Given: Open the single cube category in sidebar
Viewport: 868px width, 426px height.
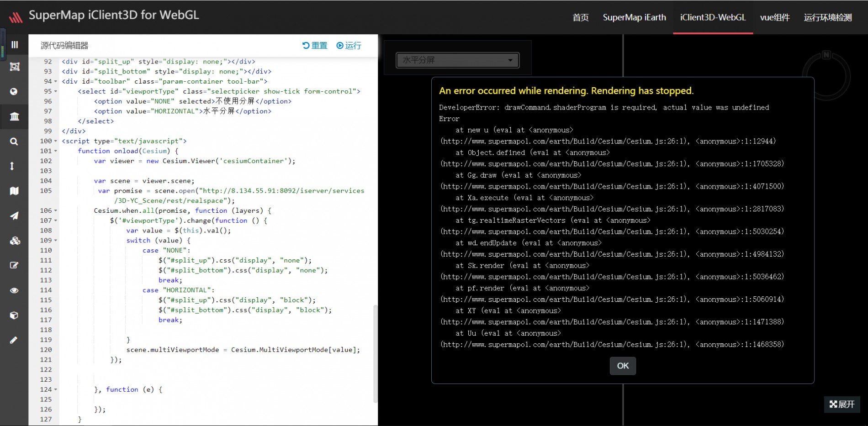Looking at the screenshot, I should tap(14, 315).
